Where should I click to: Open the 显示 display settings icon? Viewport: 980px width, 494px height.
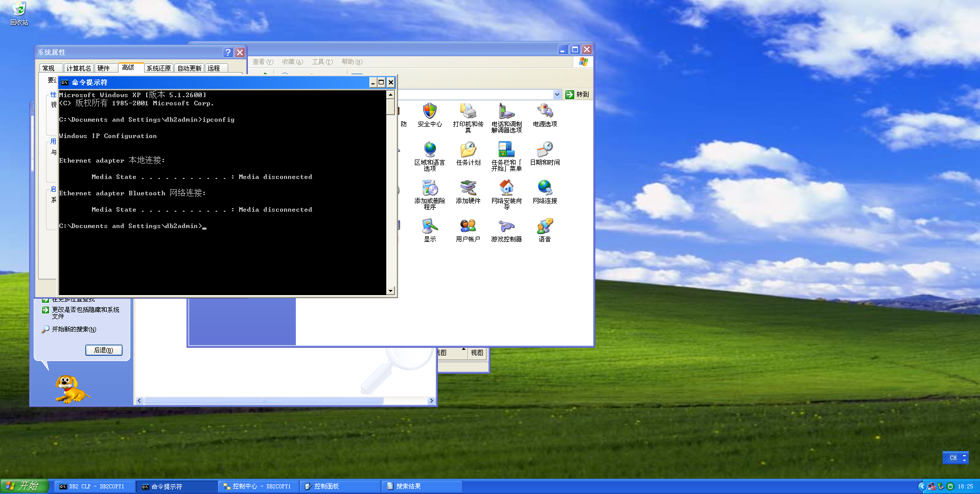pyautogui.click(x=430, y=230)
